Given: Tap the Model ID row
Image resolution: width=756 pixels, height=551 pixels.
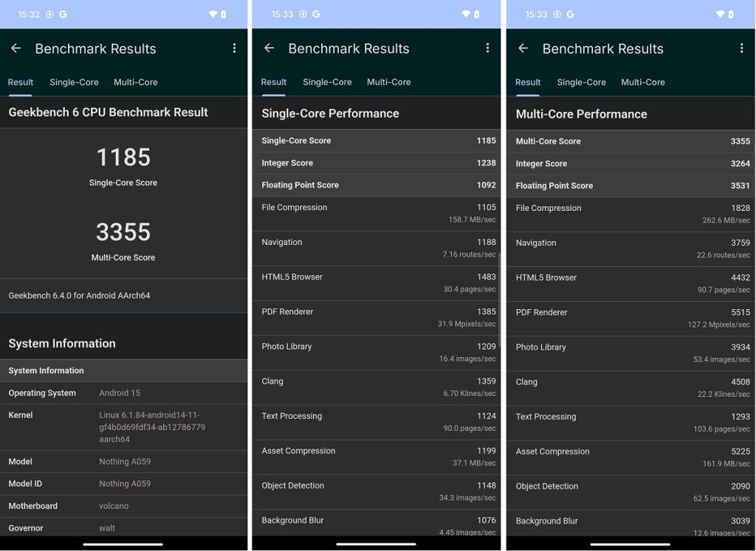Looking at the screenshot, I should pos(123,484).
